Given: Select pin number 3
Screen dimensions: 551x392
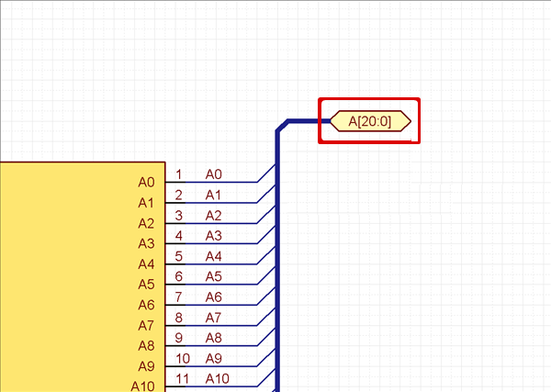Looking at the screenshot, I should (x=178, y=216).
